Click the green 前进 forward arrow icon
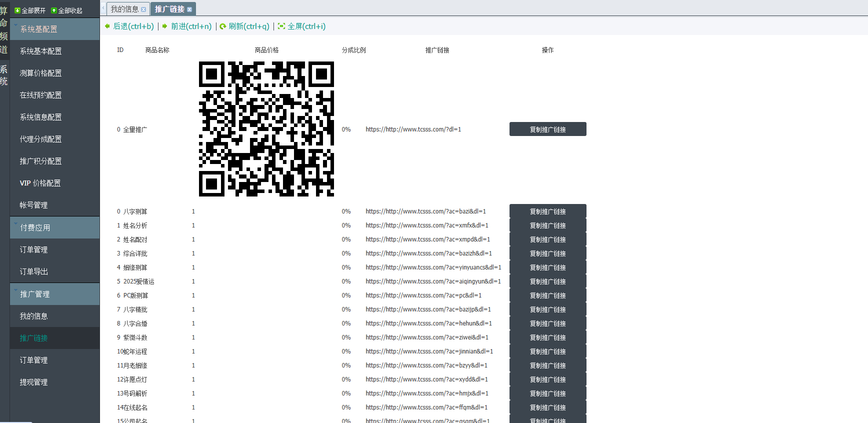This screenshot has height=423, width=868. point(165,26)
